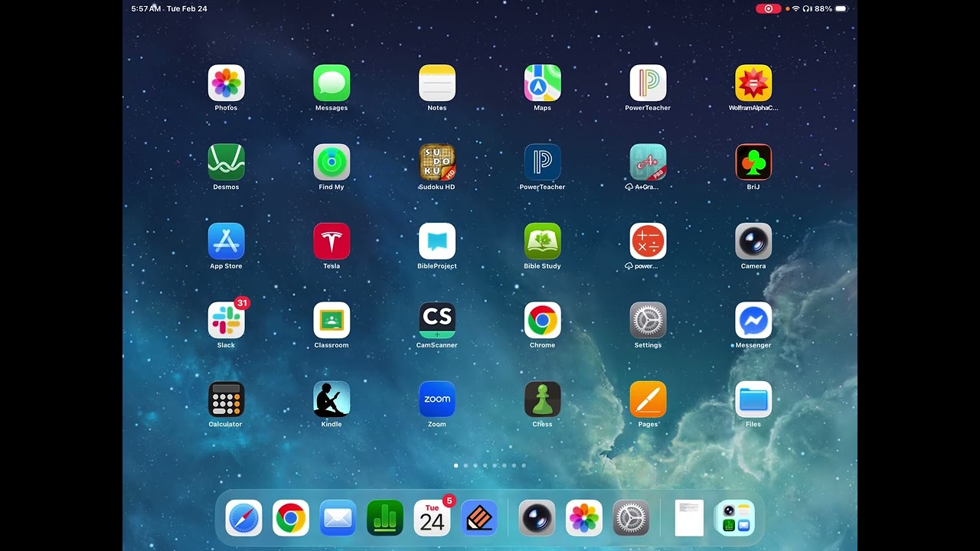Tap the A+Gra... app icon

648,162
